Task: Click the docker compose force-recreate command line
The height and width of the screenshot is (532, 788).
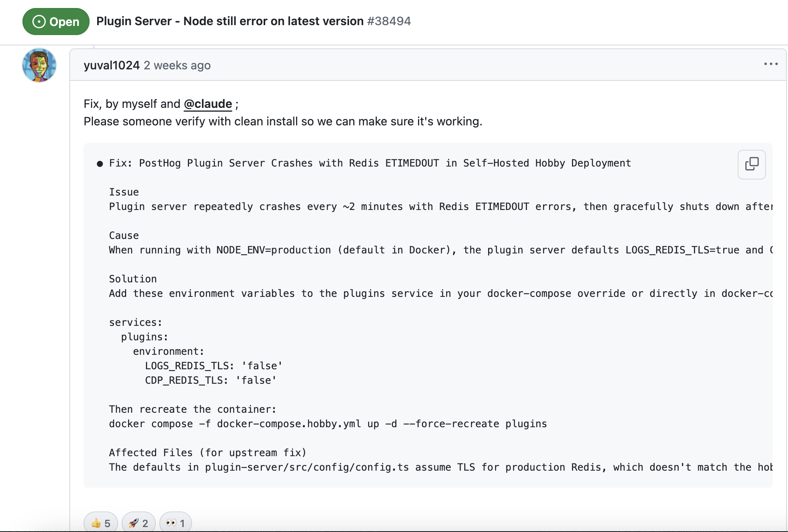Action: coord(328,424)
